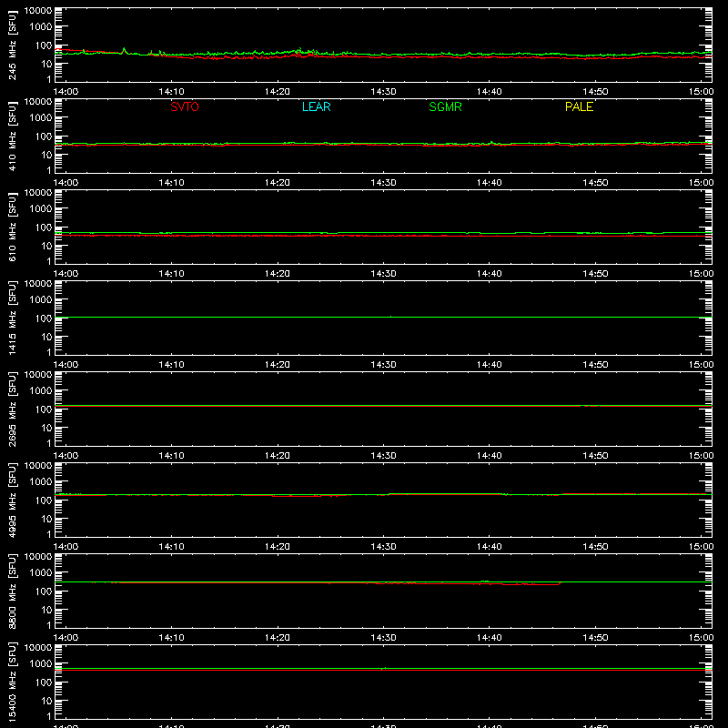This screenshot has width=728, height=728.
Task: Select the 245 MHz [SFU] axis label
Action: [12, 45]
